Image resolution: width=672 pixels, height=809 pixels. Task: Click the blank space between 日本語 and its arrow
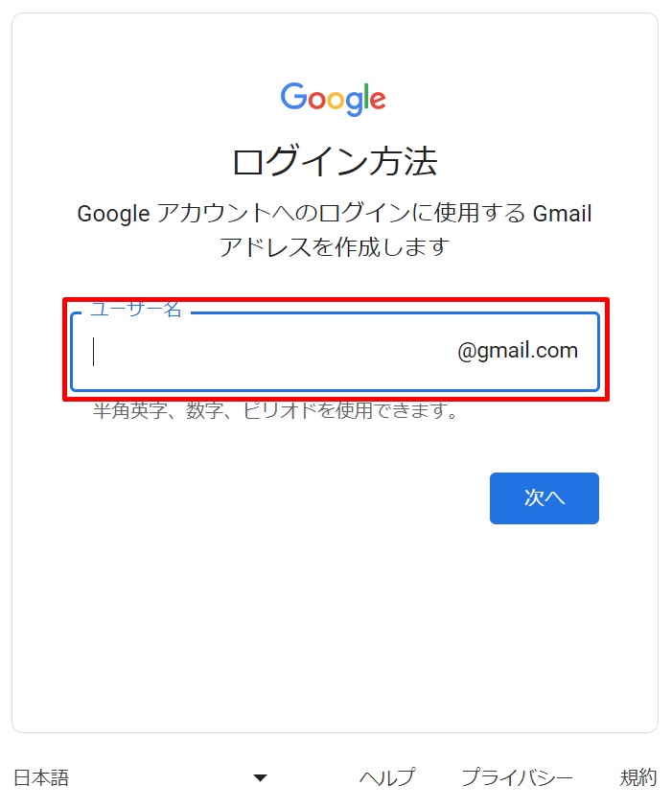tap(161, 777)
